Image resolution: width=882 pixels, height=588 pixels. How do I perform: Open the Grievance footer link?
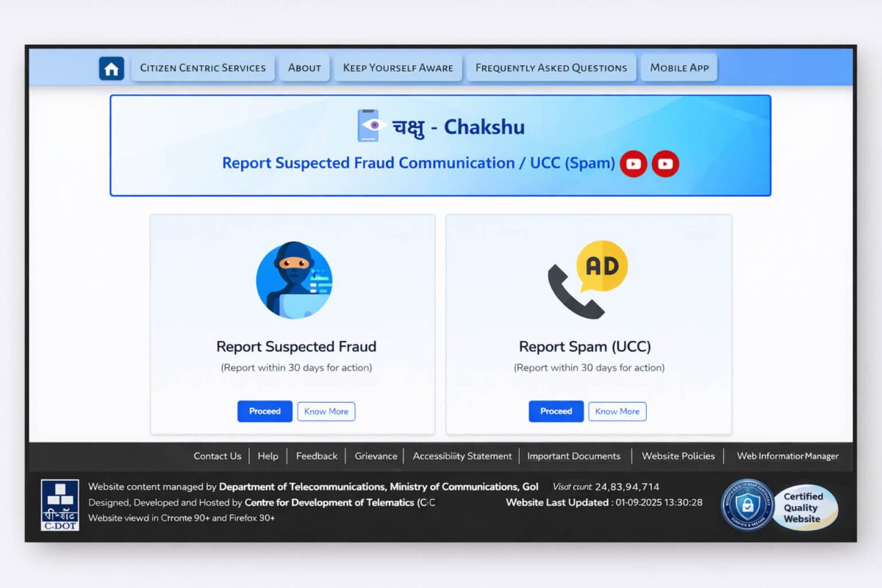pyautogui.click(x=376, y=456)
